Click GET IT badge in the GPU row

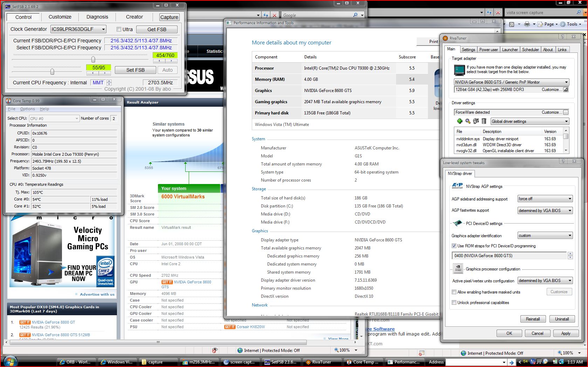point(167,282)
